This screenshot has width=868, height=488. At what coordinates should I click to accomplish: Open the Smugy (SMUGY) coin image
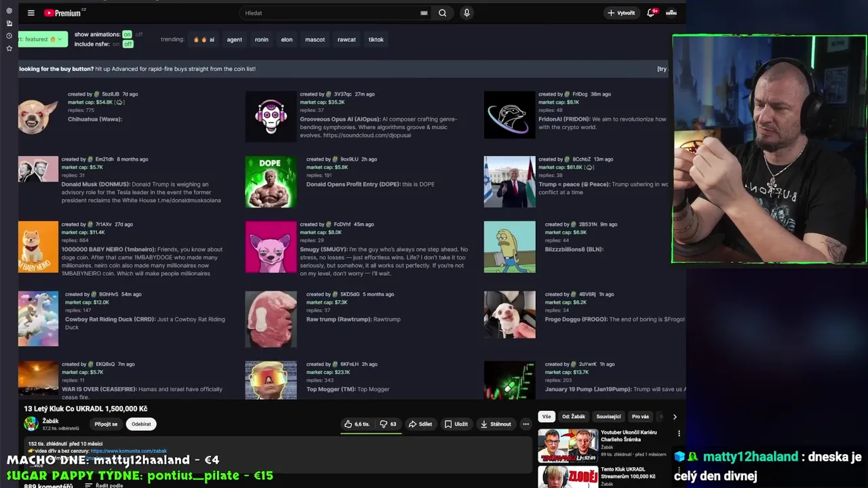click(271, 247)
